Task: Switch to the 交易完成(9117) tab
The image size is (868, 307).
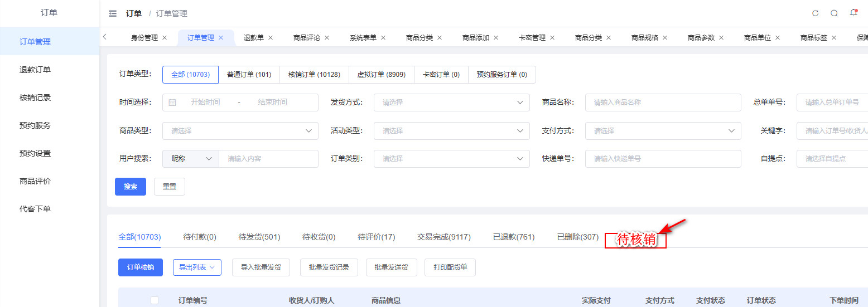Action: [x=443, y=237]
